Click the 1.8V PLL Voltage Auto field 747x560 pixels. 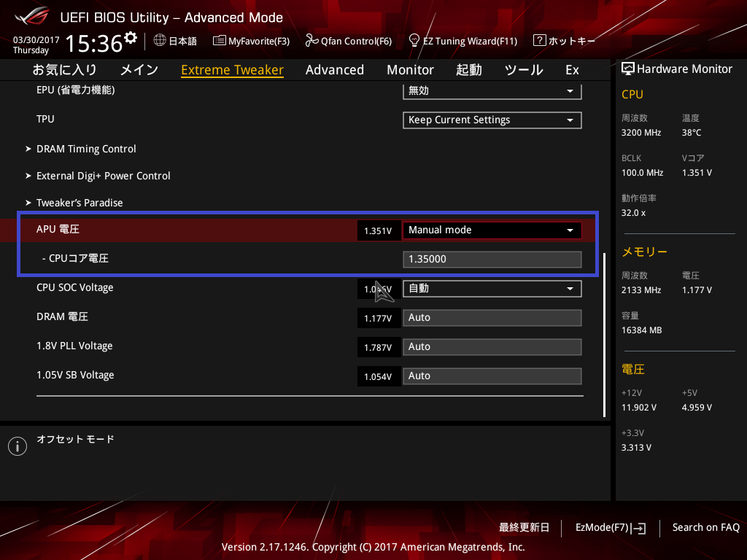(x=492, y=347)
